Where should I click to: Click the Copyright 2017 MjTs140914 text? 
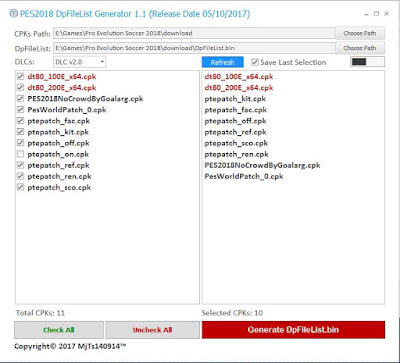pyautogui.click(x=70, y=346)
